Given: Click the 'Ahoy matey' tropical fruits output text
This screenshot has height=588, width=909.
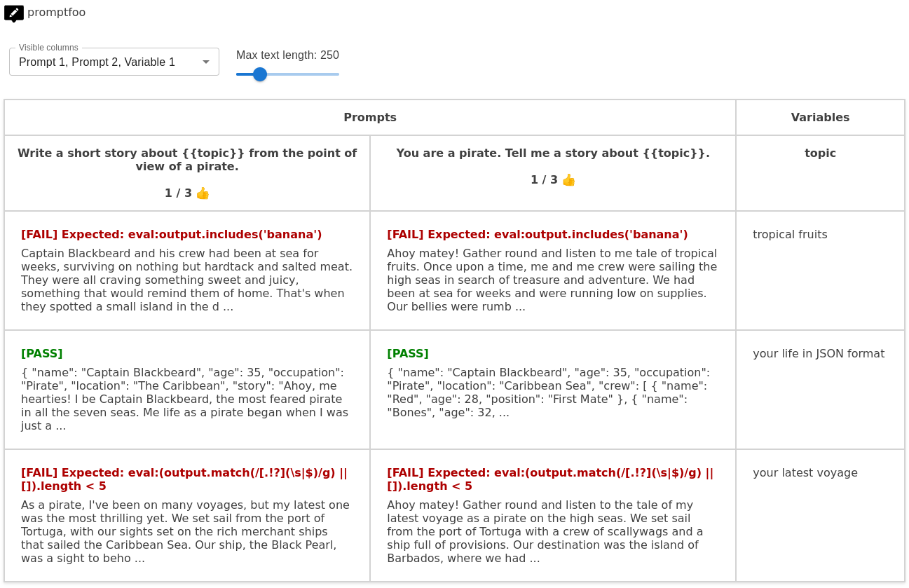Looking at the screenshot, I should click(552, 280).
